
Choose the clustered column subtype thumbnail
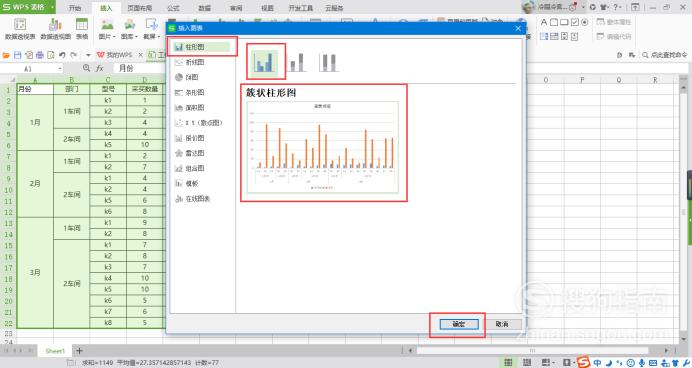pos(265,62)
